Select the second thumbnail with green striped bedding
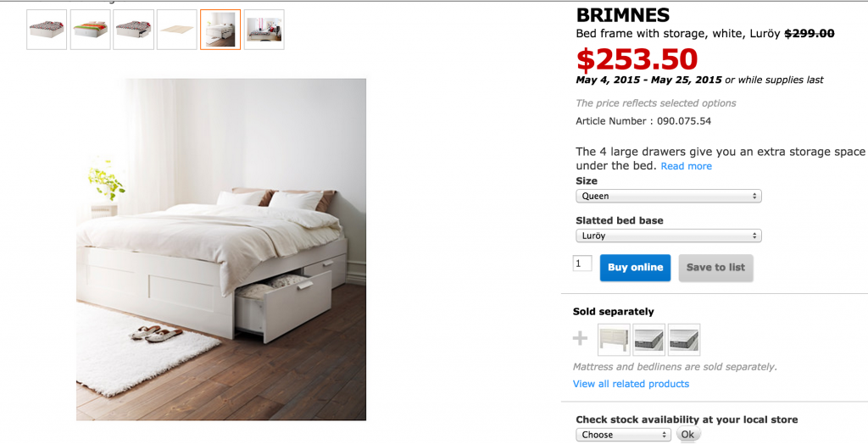Viewport: 868px width, 444px height. pyautogui.click(x=90, y=30)
